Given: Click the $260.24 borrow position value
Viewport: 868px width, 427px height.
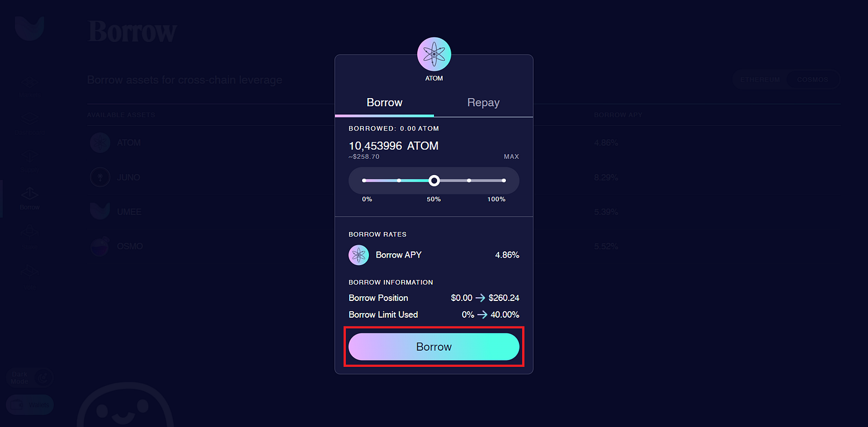Looking at the screenshot, I should [x=504, y=298].
